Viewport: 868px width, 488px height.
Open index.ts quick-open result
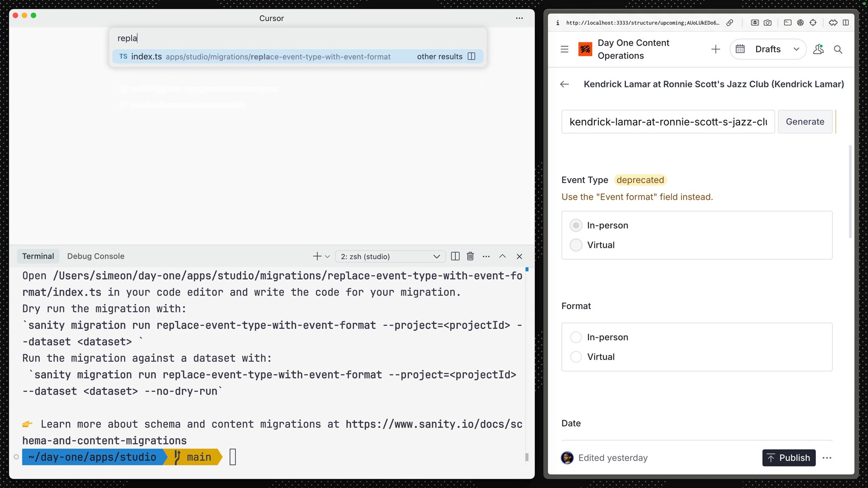click(298, 56)
